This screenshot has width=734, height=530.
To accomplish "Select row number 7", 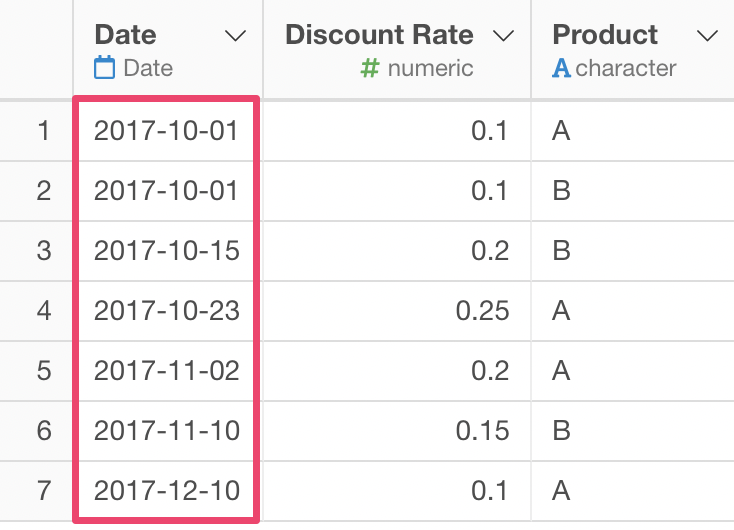I will tap(44, 490).
